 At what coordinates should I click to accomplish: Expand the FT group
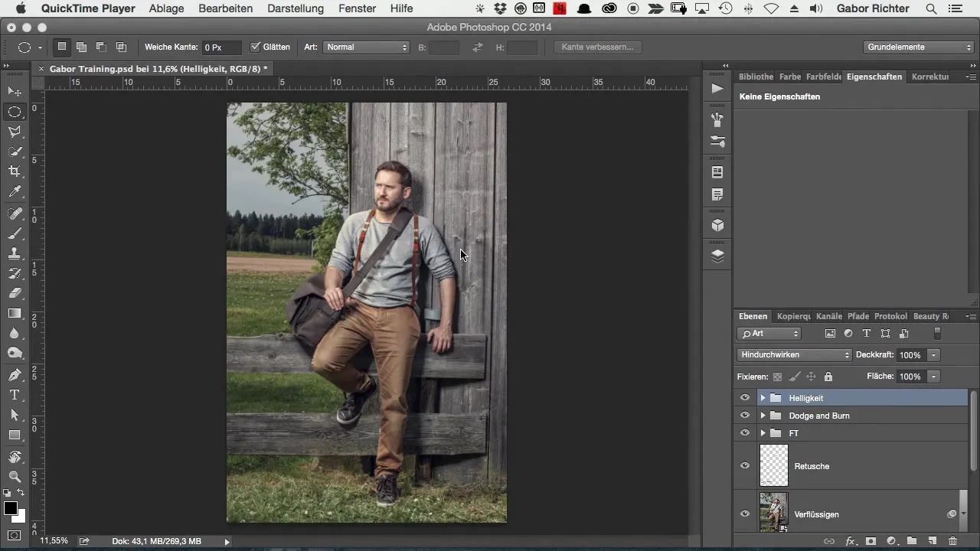(763, 433)
